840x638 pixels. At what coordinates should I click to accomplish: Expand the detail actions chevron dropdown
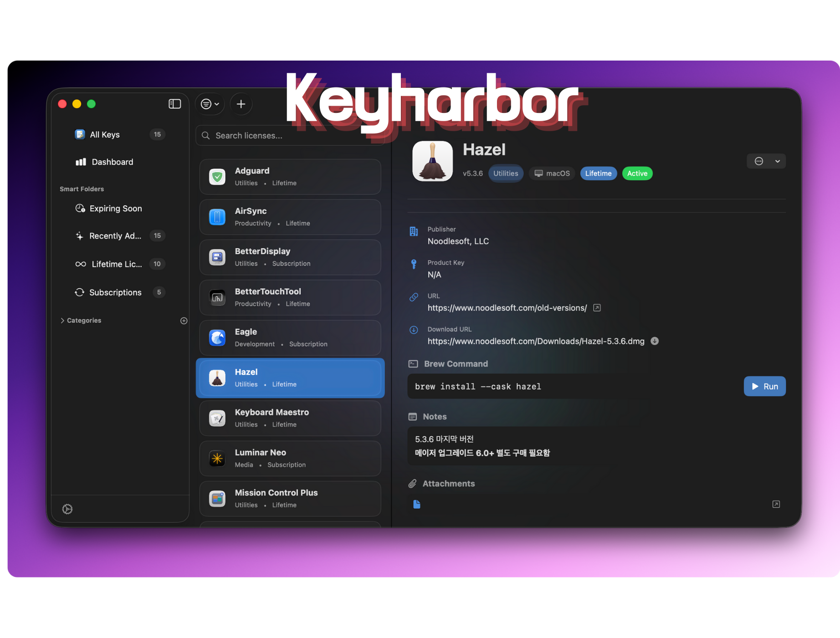click(778, 161)
